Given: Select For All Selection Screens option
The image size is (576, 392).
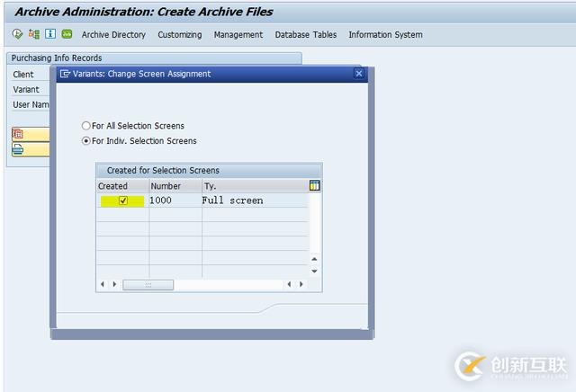Looking at the screenshot, I should pyautogui.click(x=86, y=126).
